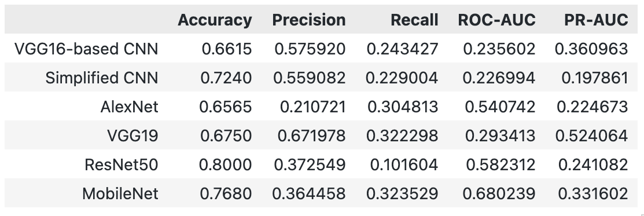This screenshot has width=644, height=216.
Task: Click the ROC-AUC column header
Action: pos(496,20)
